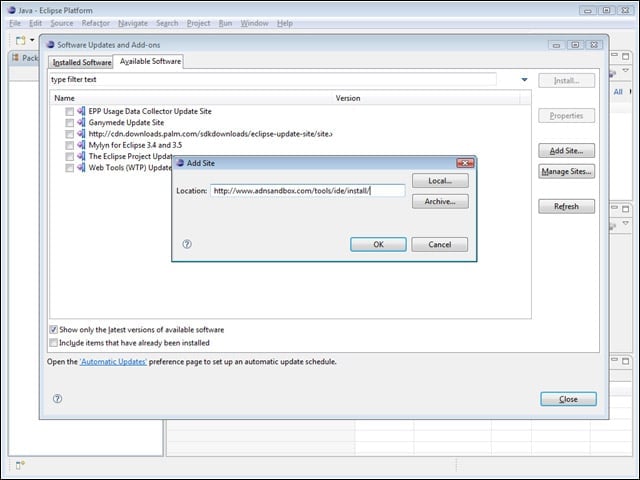Open the Automatic Updates preference link

point(113,362)
